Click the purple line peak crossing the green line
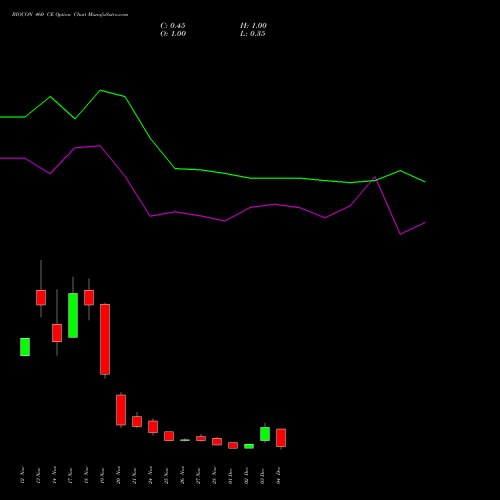 tap(375, 178)
